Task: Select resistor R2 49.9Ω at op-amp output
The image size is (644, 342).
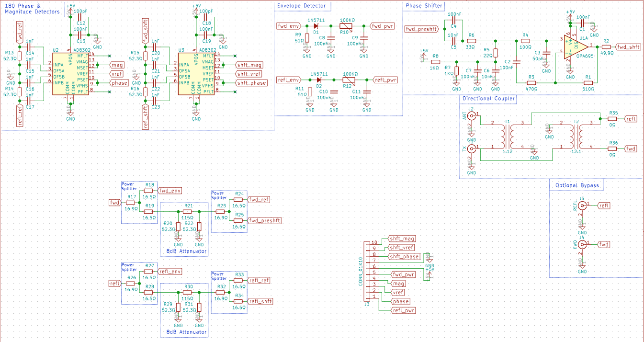Action: 606,46
